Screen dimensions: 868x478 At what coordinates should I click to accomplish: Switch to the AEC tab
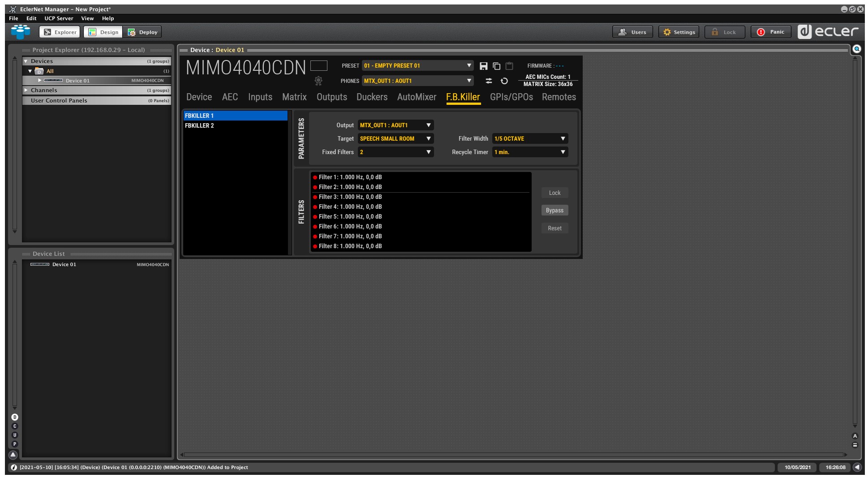point(230,97)
